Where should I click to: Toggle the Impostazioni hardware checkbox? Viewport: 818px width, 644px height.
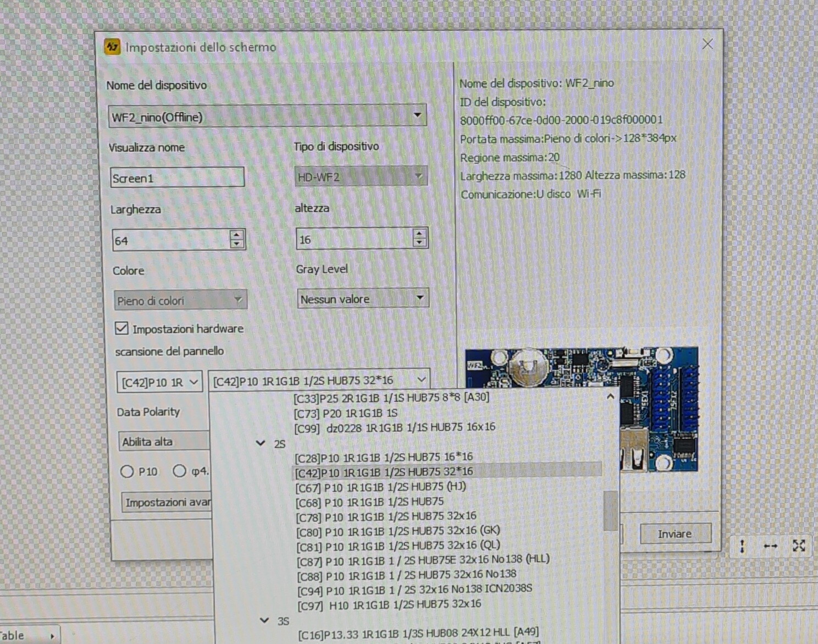coord(121,328)
